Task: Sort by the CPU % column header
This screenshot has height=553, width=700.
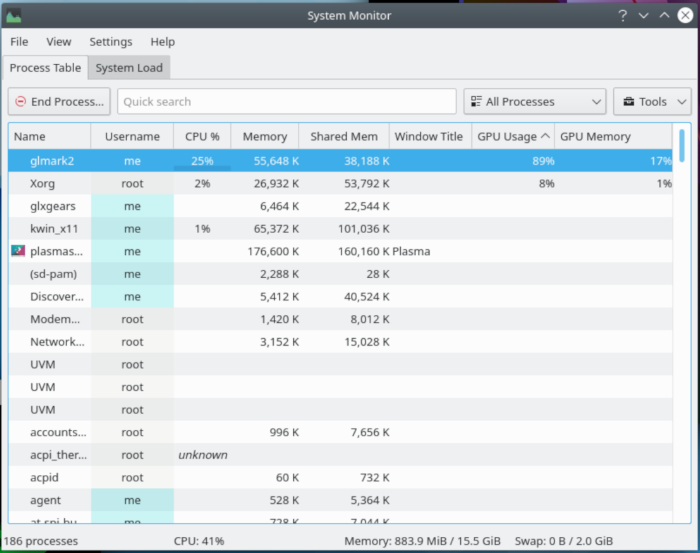Action: [201, 136]
